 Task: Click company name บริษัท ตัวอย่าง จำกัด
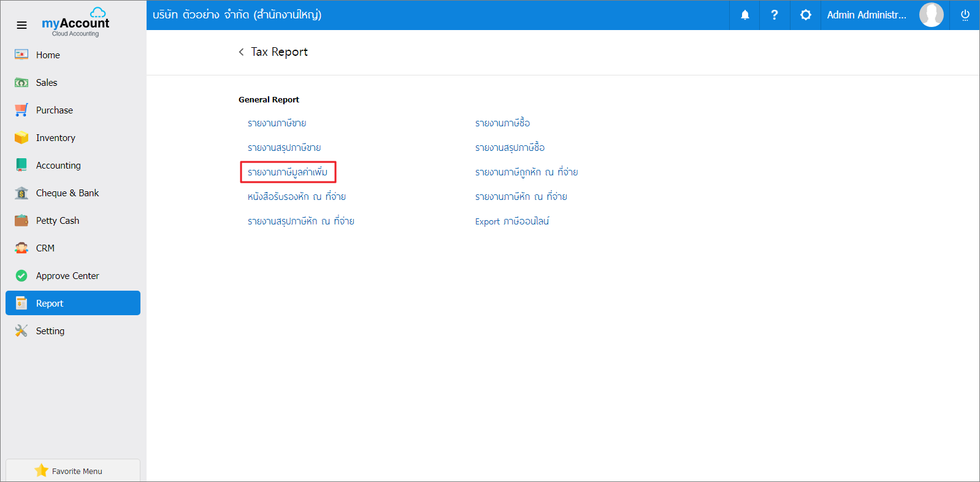pyautogui.click(x=237, y=15)
